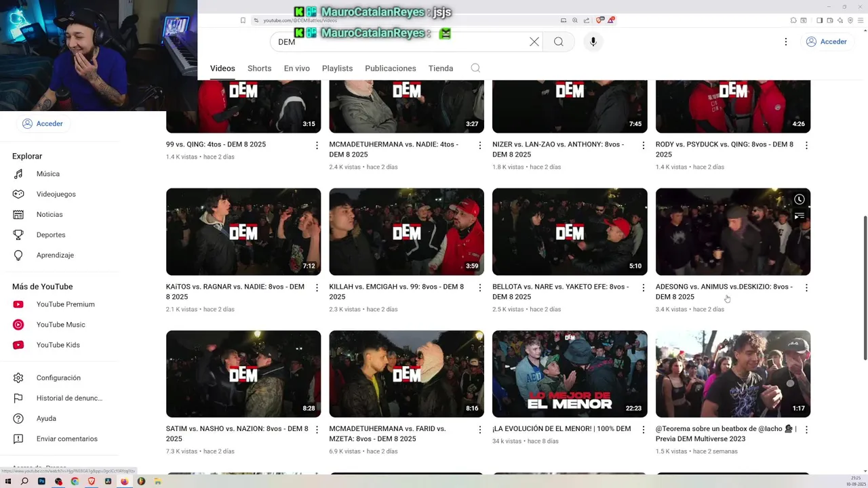This screenshot has width=868, height=488.
Task: Click the 99 vs. QING video title
Action: coord(216,144)
